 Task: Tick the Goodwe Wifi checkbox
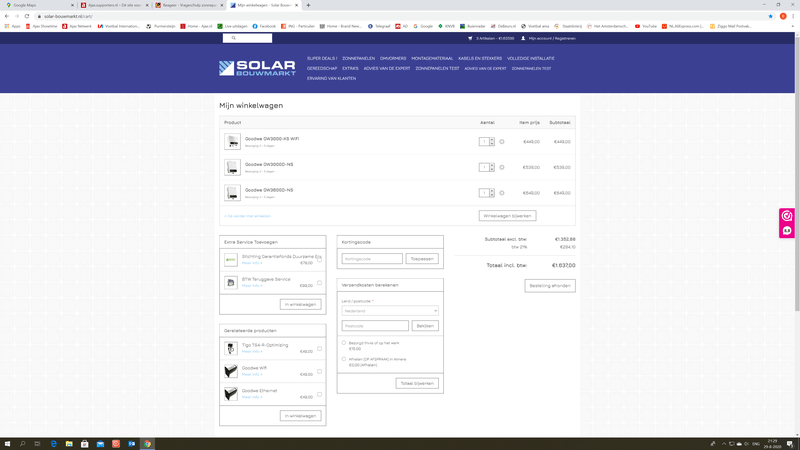319,371
